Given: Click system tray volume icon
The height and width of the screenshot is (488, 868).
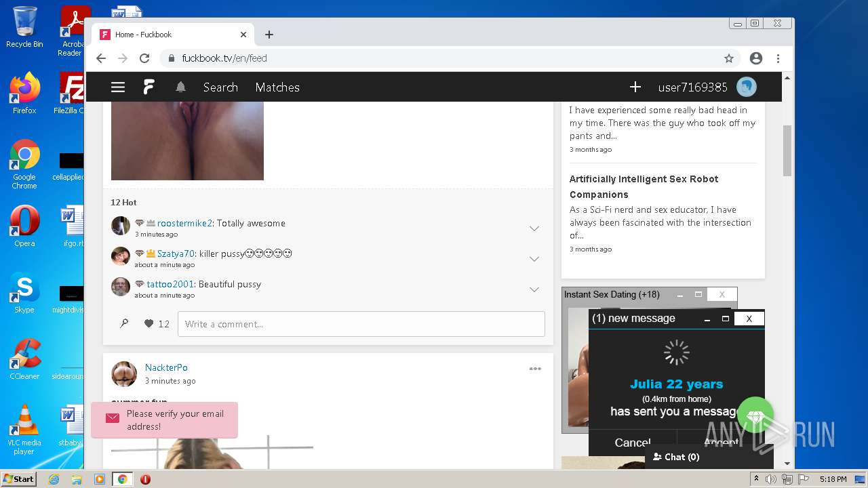Looking at the screenshot, I should [x=771, y=479].
